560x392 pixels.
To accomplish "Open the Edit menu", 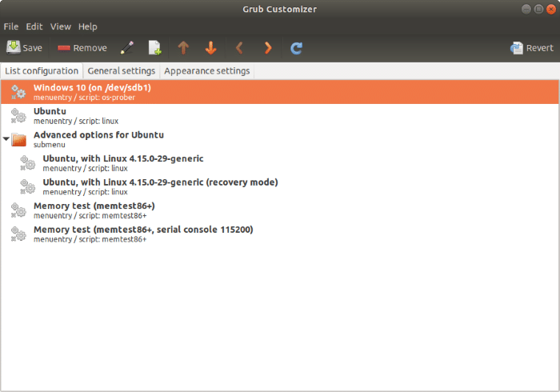I will (34, 26).
